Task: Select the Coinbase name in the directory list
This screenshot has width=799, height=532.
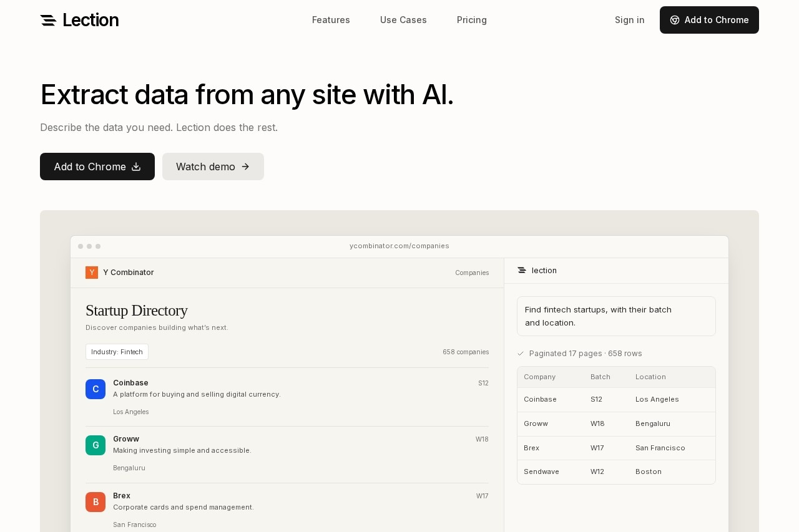Action: (x=130, y=383)
